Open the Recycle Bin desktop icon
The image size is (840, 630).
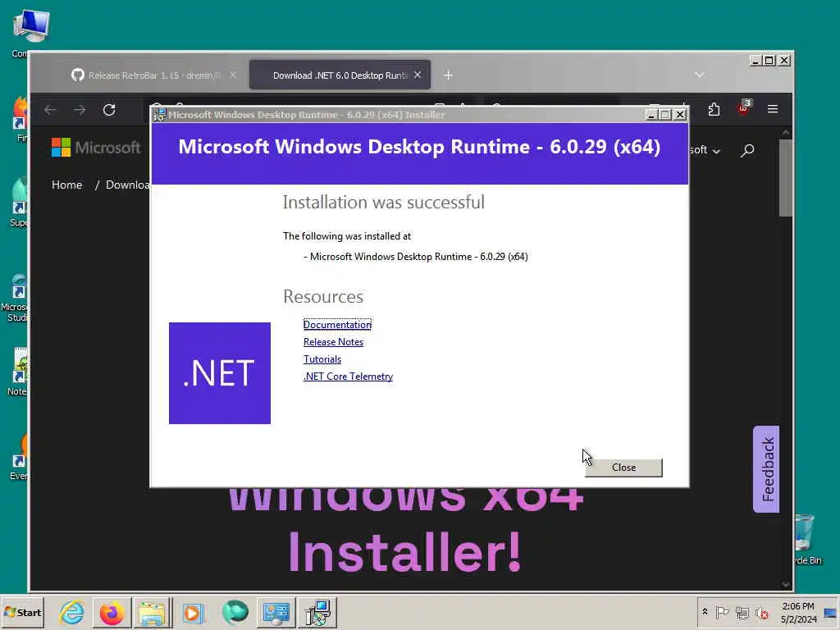[807, 540]
